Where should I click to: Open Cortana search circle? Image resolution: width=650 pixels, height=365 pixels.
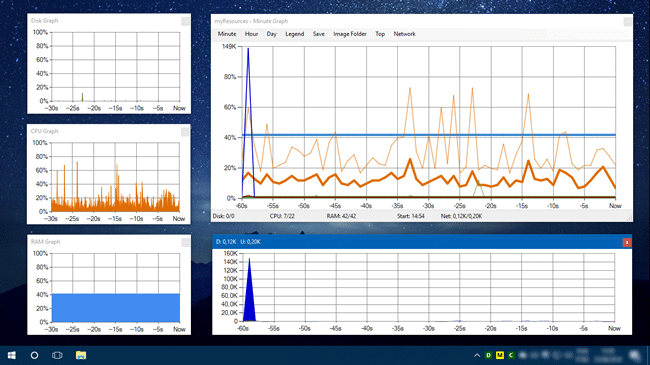(34, 355)
